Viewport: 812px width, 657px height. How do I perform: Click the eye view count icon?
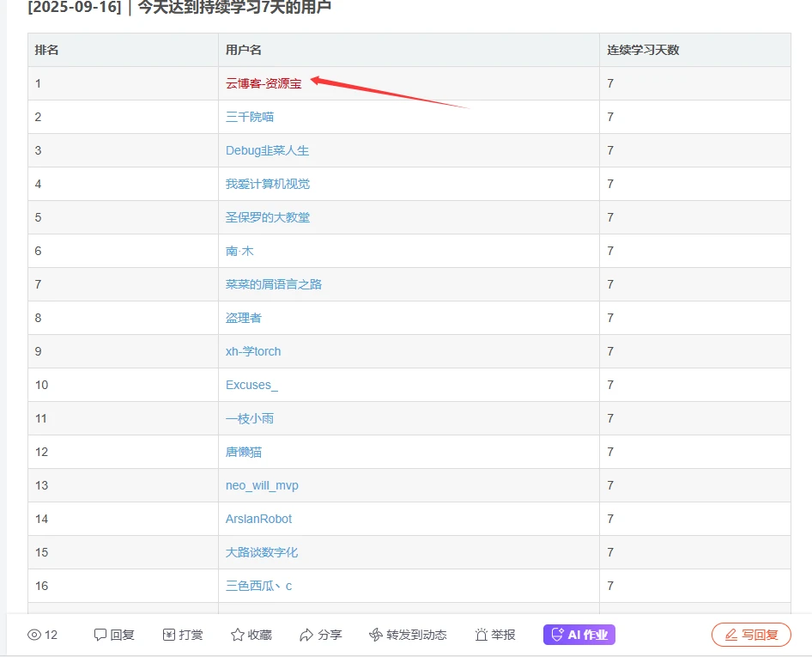(x=34, y=635)
